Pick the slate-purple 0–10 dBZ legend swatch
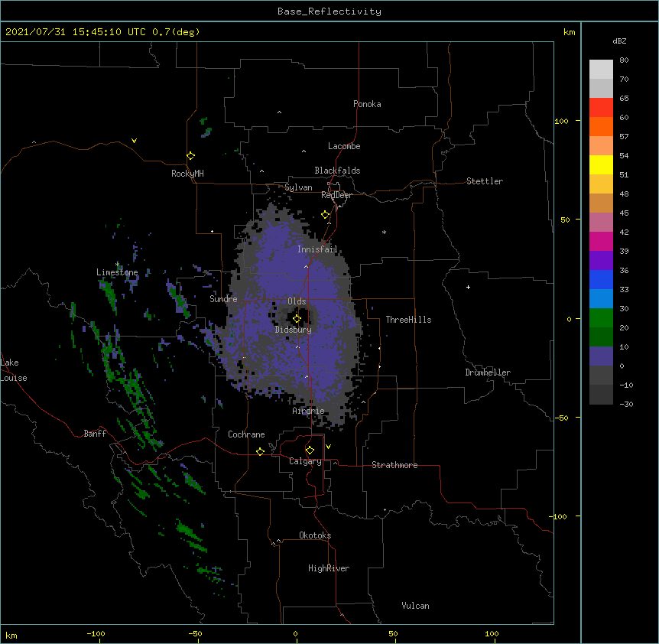Screen dimensions: 659x644 point(601,356)
